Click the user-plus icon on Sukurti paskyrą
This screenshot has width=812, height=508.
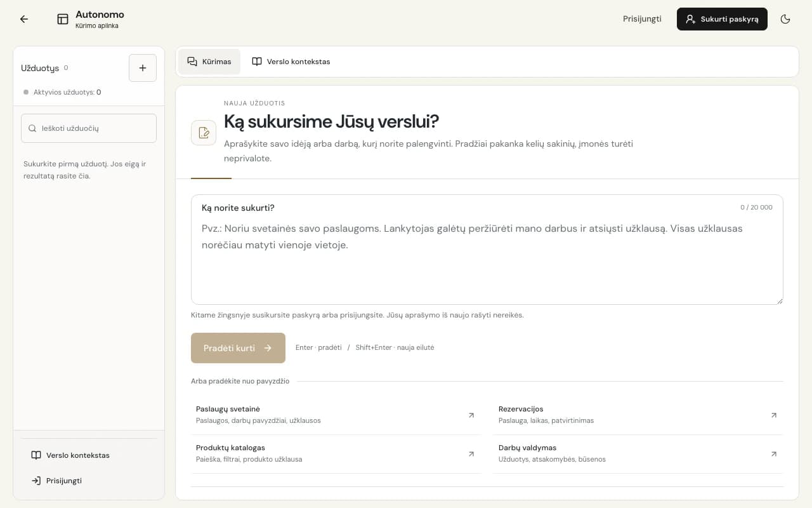691,19
